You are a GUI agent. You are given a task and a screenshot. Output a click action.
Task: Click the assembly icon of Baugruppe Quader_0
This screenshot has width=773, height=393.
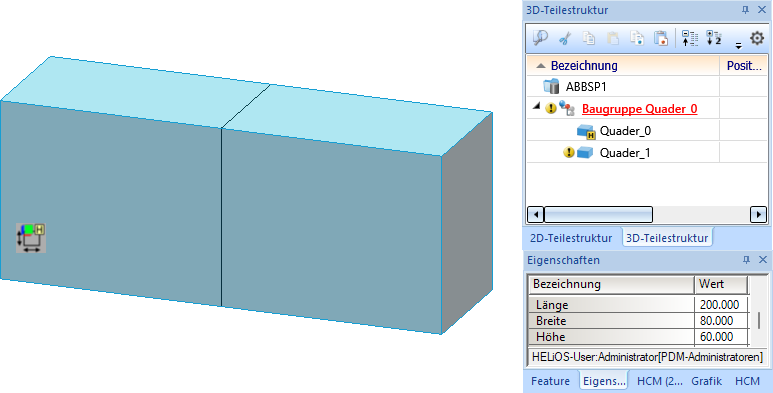tap(566, 108)
